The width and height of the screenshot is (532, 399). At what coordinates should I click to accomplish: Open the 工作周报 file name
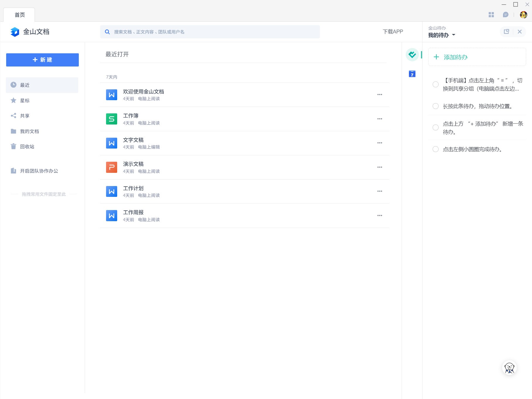click(133, 212)
